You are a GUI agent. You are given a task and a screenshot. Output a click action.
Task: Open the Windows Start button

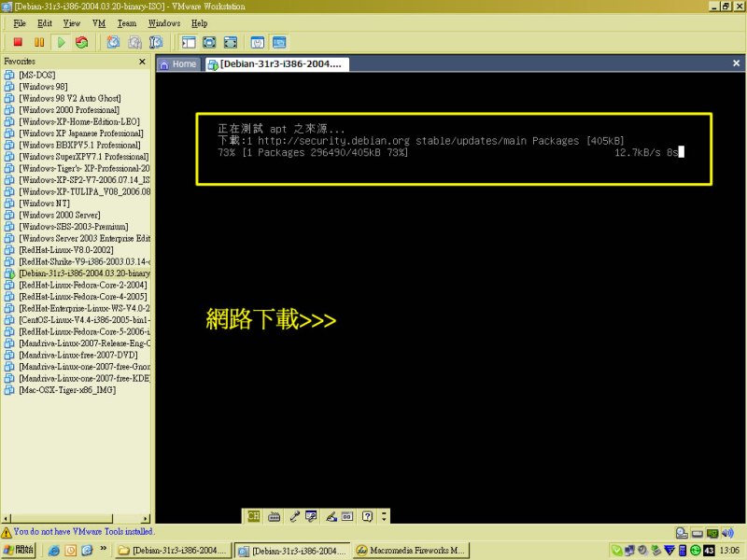(x=18, y=551)
